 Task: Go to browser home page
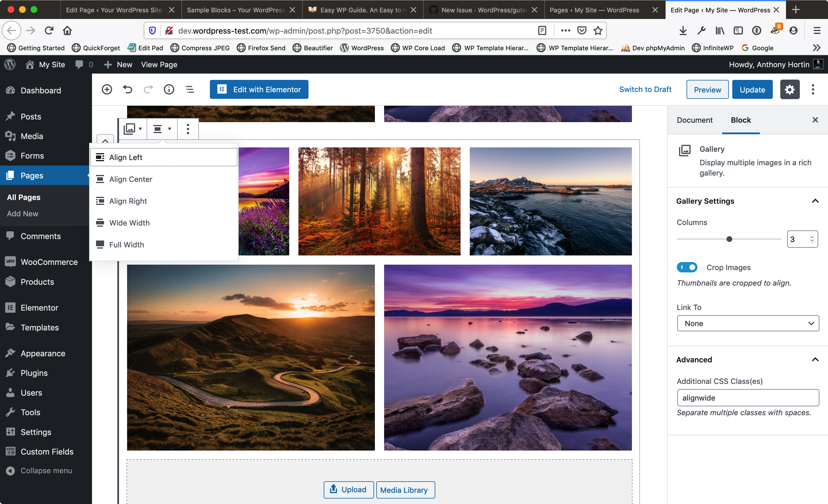click(x=67, y=30)
